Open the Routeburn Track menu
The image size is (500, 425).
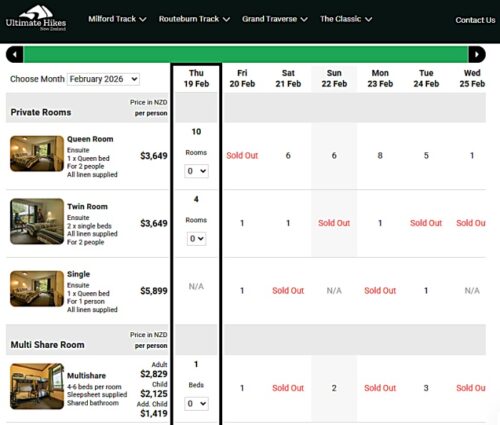pyautogui.click(x=194, y=19)
